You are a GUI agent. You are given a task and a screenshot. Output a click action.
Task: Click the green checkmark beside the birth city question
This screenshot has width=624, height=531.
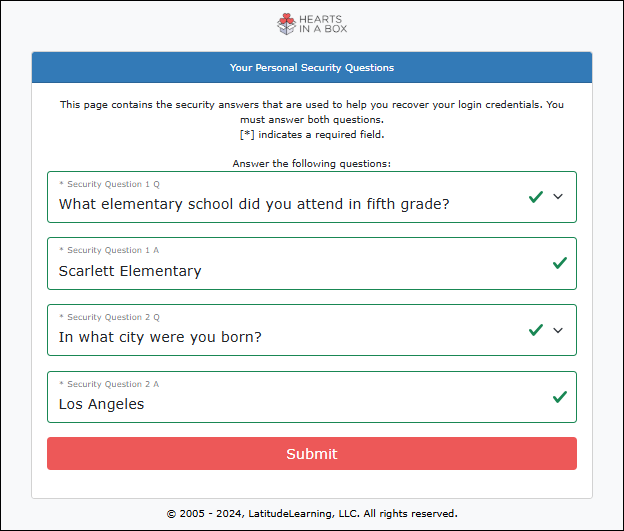[536, 330]
